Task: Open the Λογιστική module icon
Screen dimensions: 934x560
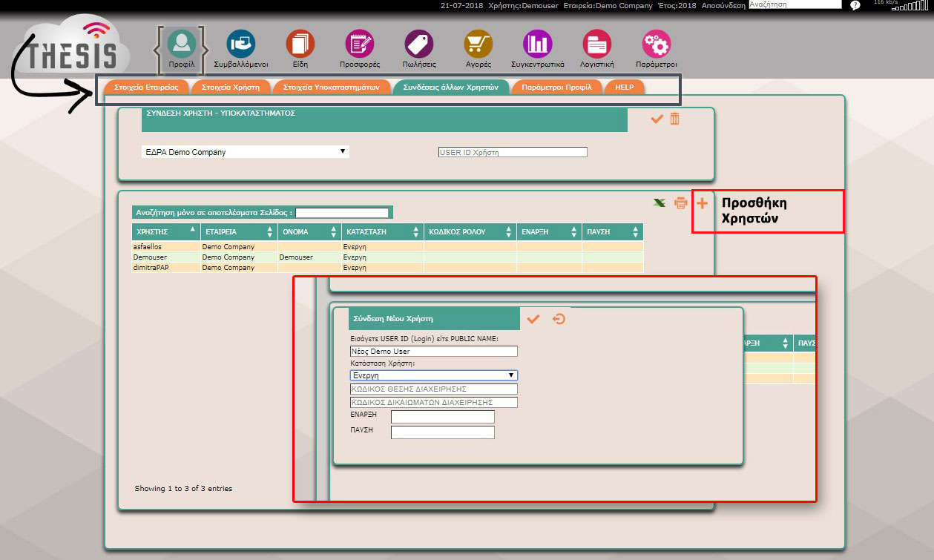Action: click(x=596, y=45)
